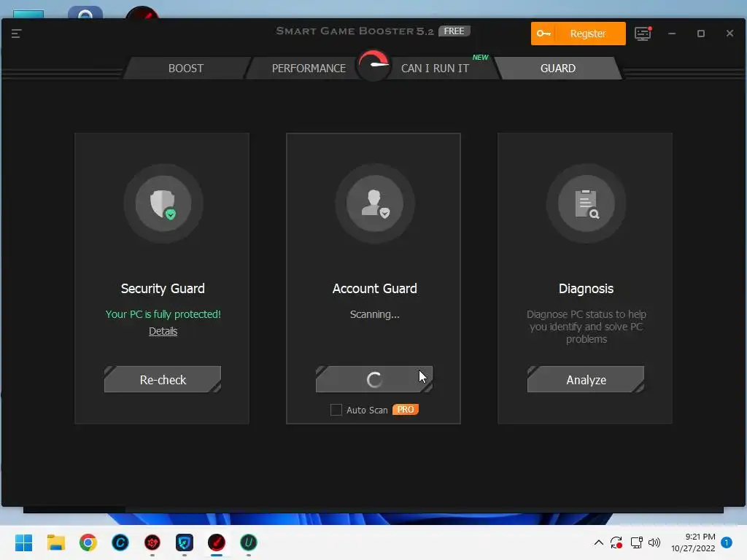Click the Analyze button
This screenshot has width=747, height=560.
(586, 379)
